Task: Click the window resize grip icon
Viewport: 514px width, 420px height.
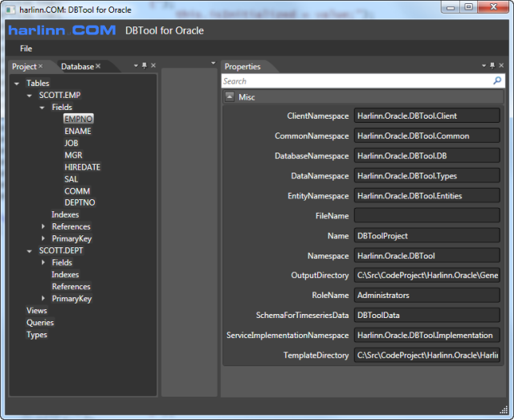Action: (504, 410)
